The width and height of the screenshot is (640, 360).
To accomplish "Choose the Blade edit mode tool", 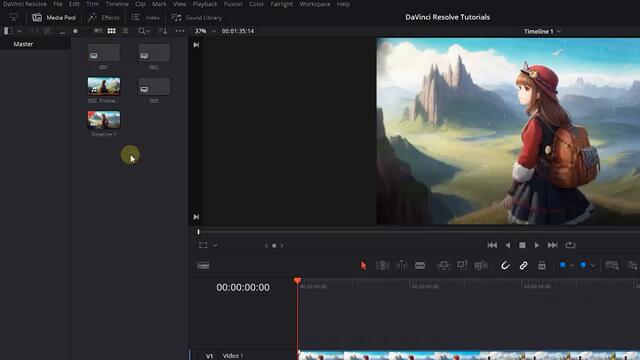I will [420, 266].
